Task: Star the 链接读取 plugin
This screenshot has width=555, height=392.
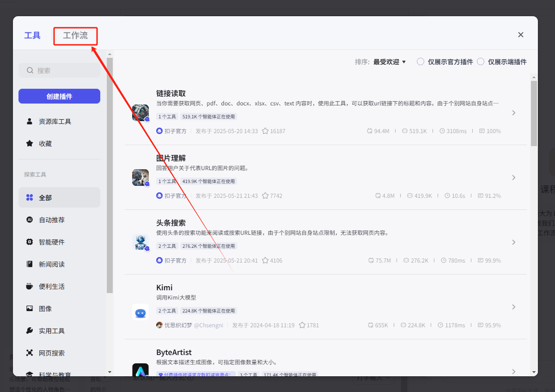Action: point(265,131)
